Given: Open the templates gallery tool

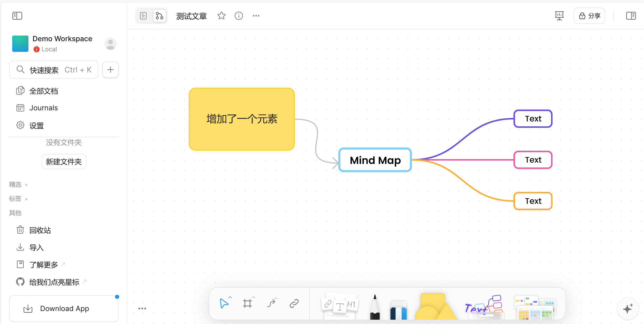Looking at the screenshot, I should tap(535, 307).
